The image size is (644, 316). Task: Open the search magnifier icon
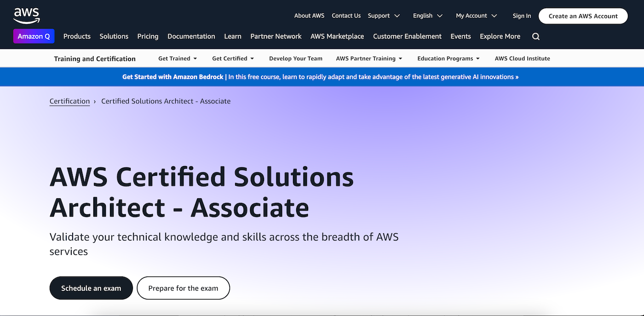[536, 36]
